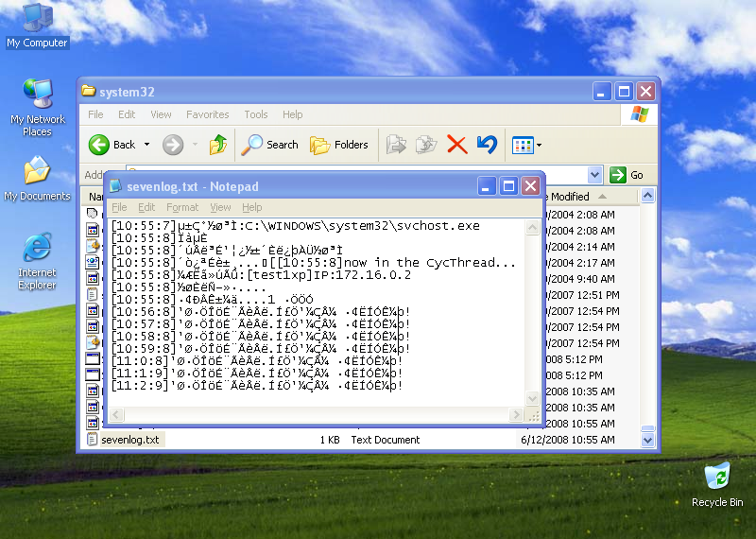Click the Notepad title bar icon

[115, 186]
